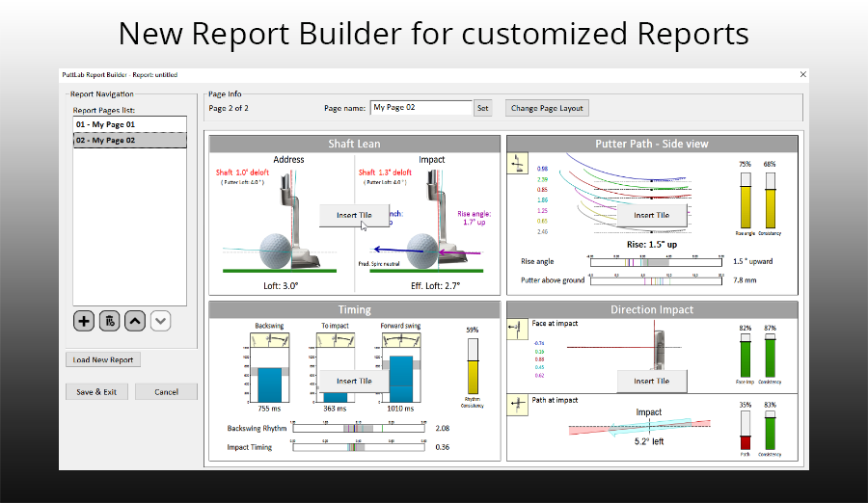868x503 pixels.
Task: Move selected page up with arrow icon
Action: tap(135, 321)
